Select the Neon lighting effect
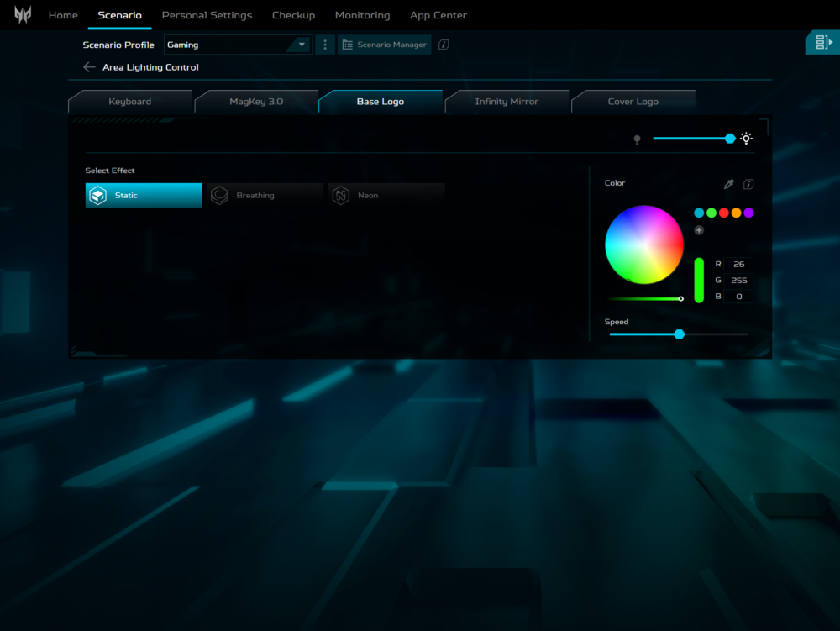 click(x=386, y=196)
